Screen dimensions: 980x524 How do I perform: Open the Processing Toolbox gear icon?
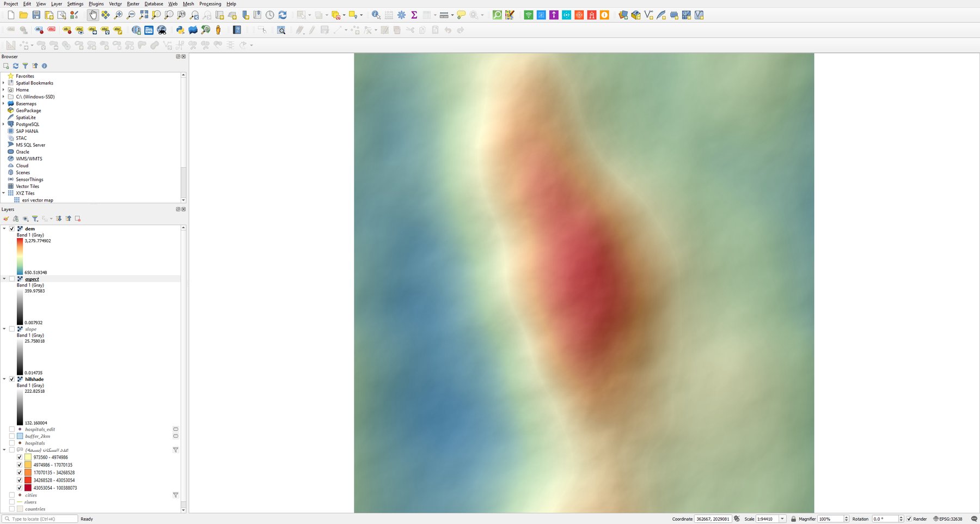402,15
